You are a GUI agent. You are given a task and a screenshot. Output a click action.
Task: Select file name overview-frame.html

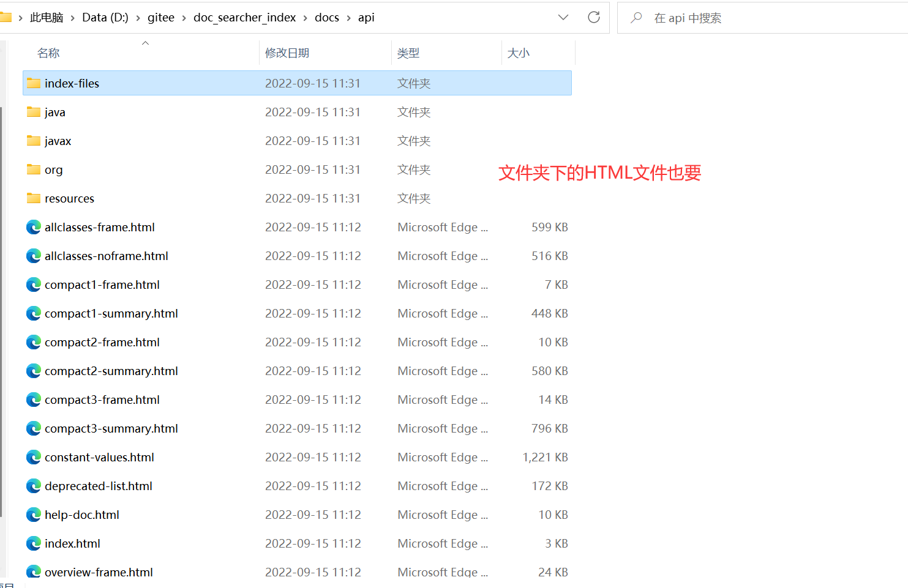[99, 572]
